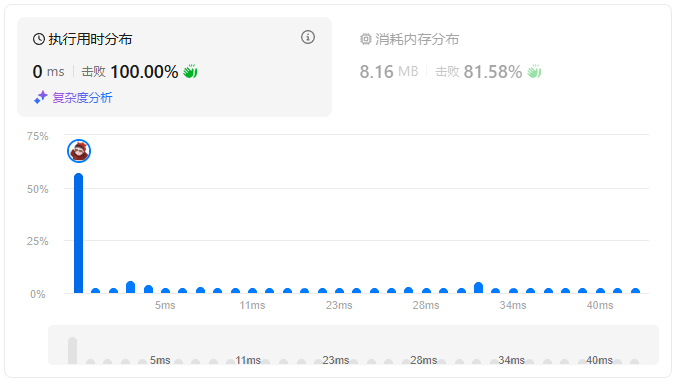Image resolution: width=678 pixels, height=381 pixels.
Task: Click the 50% y-axis label
Action: 38,189
